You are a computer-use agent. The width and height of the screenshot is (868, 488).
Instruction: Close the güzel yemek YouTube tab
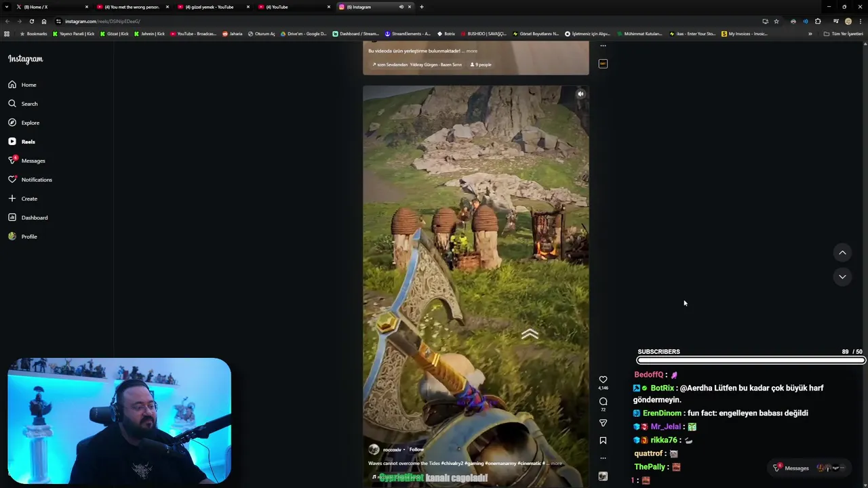248,7
